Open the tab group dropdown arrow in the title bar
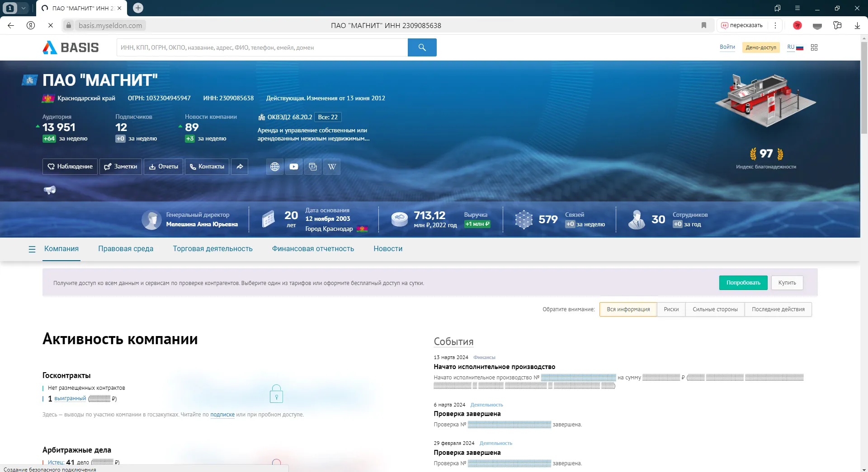This screenshot has height=472, width=868. point(24,8)
